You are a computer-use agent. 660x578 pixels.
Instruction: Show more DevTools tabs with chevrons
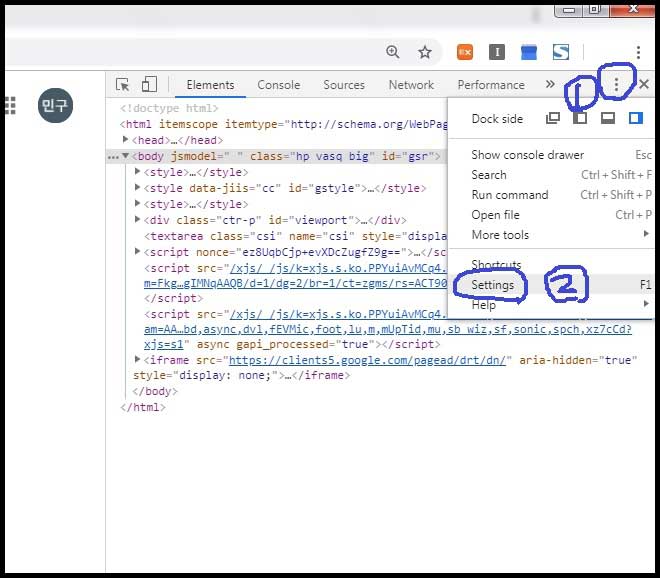coord(550,84)
